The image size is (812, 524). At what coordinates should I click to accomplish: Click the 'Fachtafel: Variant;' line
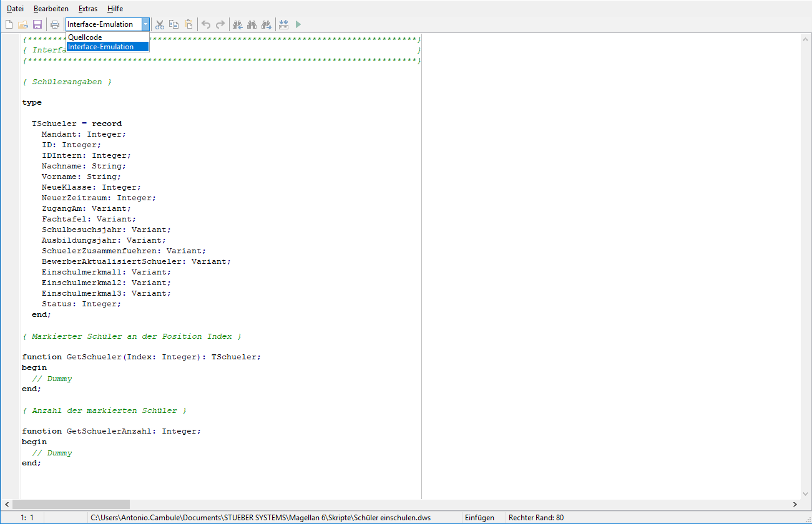pyautogui.click(x=89, y=219)
